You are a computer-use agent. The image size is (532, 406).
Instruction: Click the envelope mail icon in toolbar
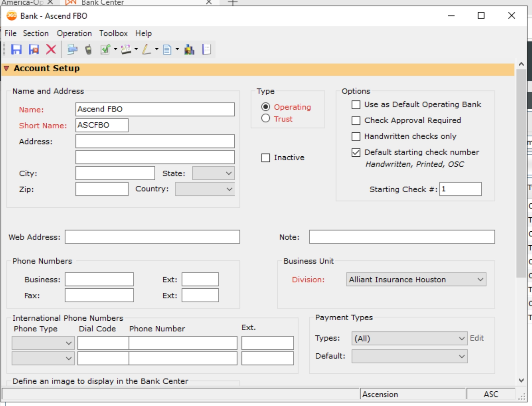[x=72, y=49]
